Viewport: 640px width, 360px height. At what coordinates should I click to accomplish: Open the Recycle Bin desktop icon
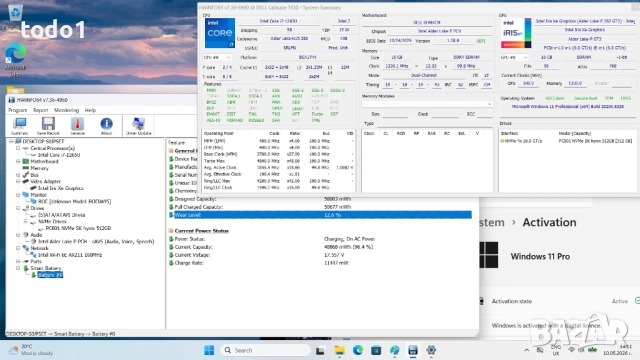(x=15, y=16)
